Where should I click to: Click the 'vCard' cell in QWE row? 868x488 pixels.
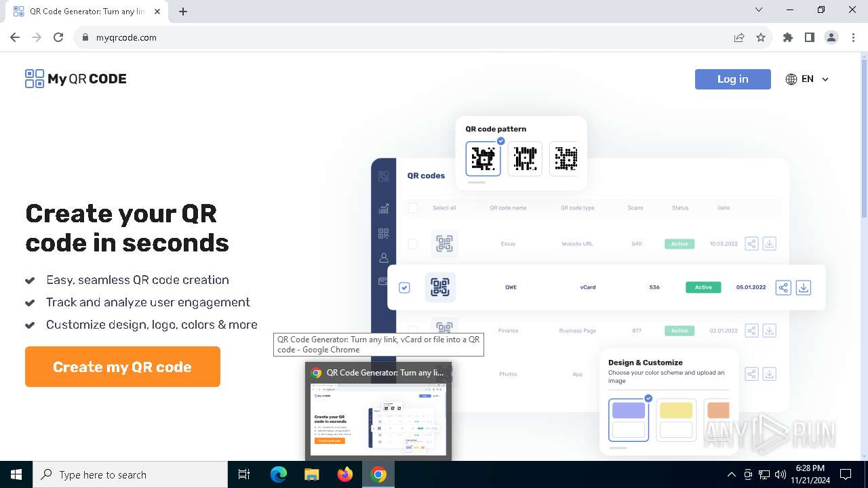click(x=588, y=287)
